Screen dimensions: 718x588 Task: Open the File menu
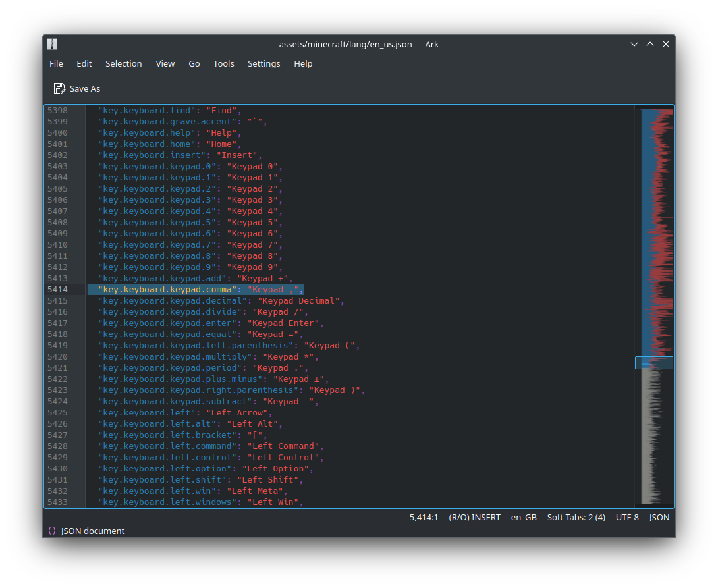click(x=57, y=64)
